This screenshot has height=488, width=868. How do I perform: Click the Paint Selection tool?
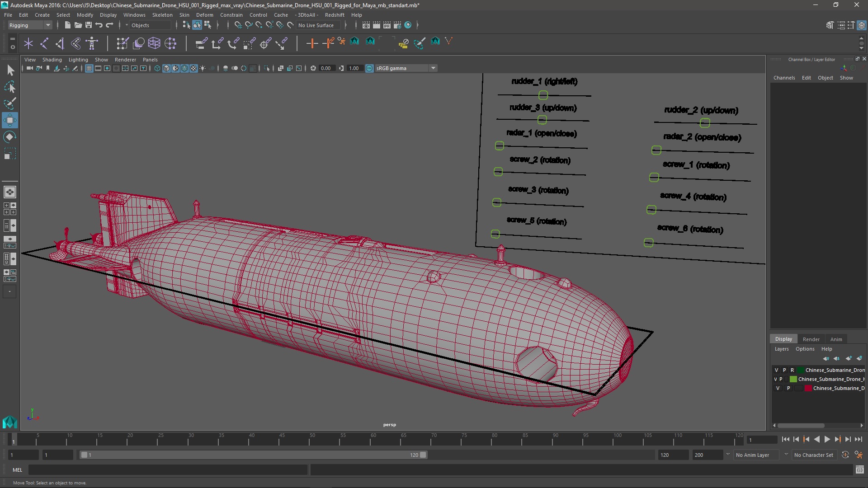point(9,103)
